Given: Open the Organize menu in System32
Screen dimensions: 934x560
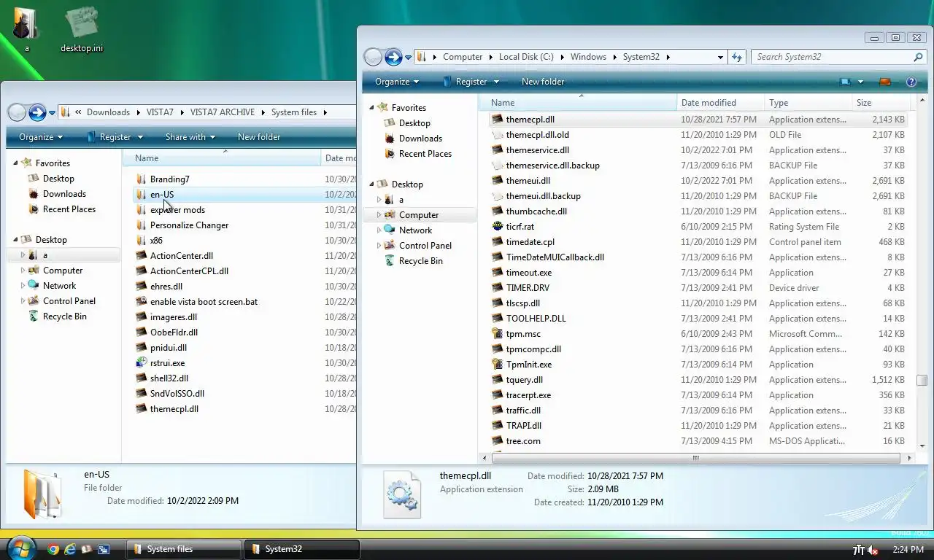Looking at the screenshot, I should 397,82.
